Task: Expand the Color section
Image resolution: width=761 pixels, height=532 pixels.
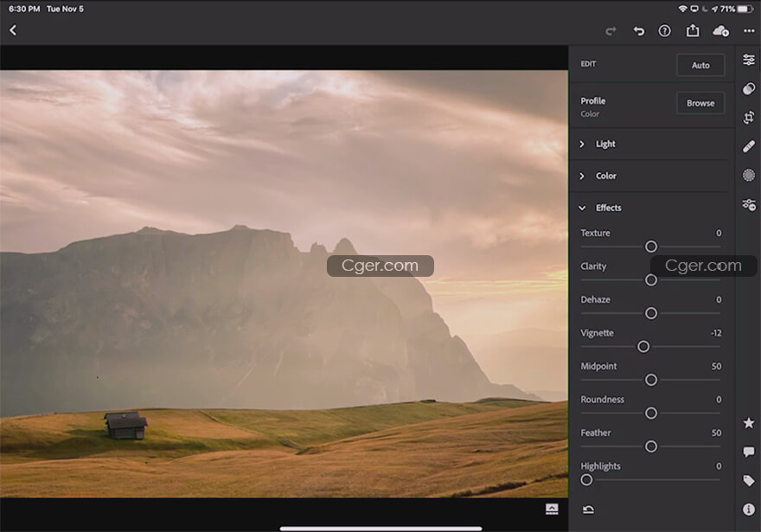Action: 649,176
